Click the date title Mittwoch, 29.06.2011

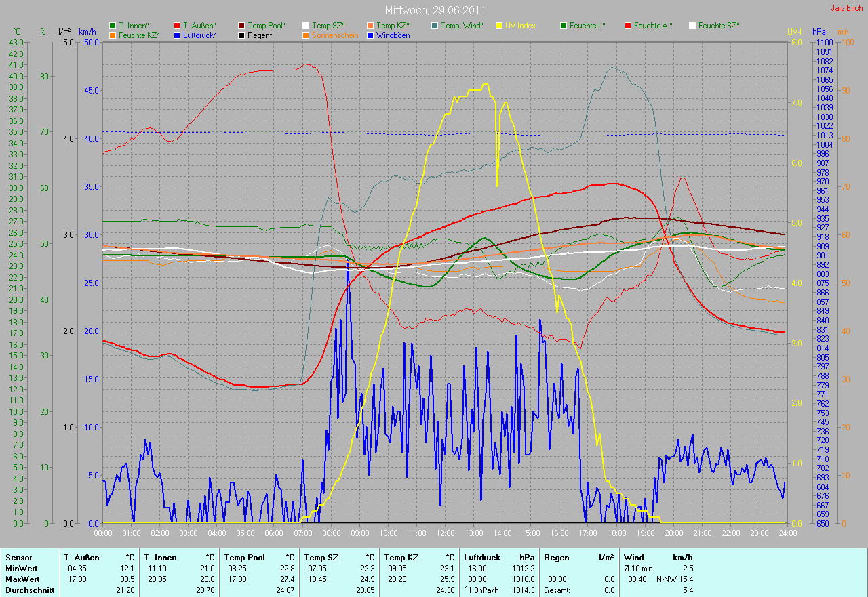[435, 11]
